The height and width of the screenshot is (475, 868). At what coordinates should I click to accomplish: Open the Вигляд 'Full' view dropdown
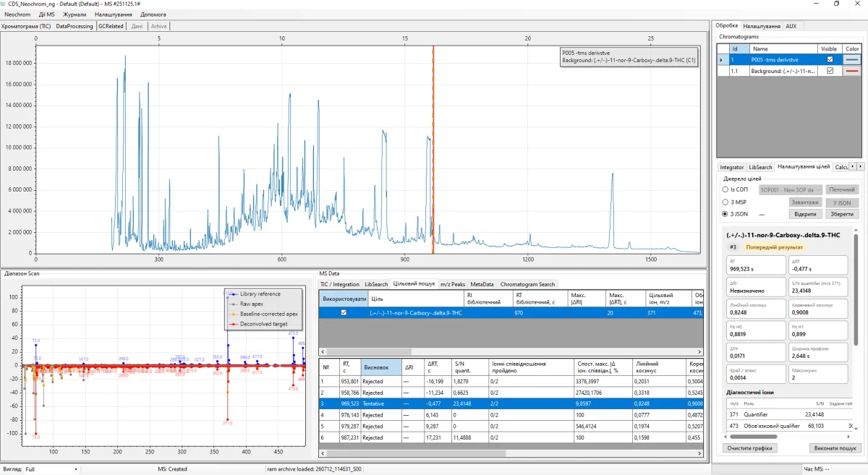click(51, 469)
